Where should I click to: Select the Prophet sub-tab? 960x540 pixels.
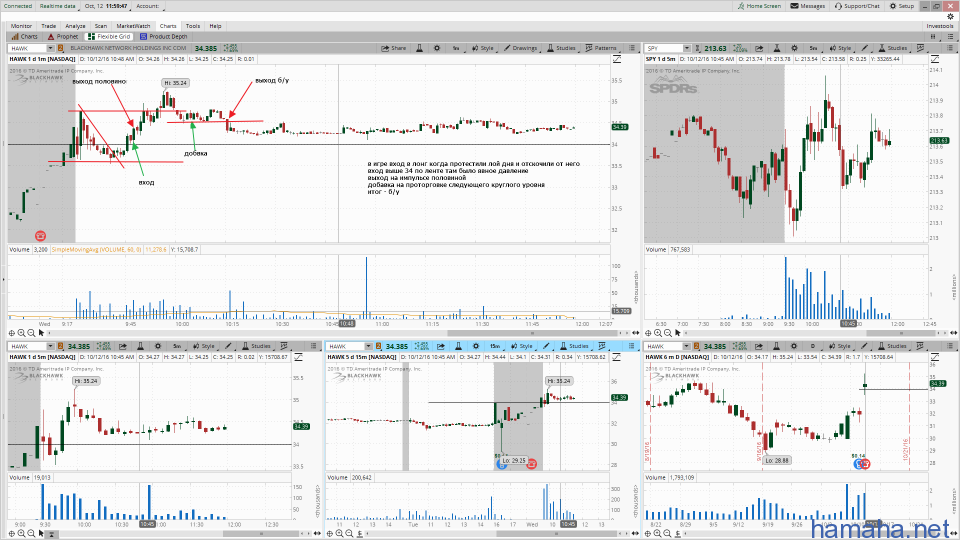pyautogui.click(x=63, y=37)
